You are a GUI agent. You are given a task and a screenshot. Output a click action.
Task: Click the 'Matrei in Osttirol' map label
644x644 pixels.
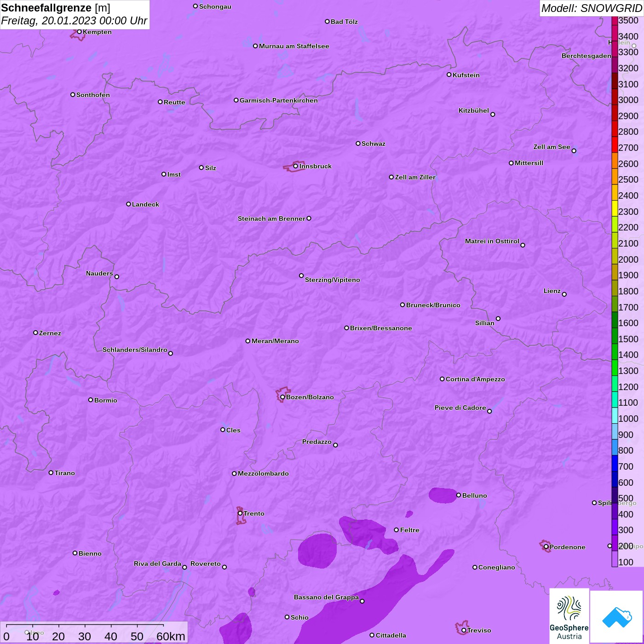492,241
